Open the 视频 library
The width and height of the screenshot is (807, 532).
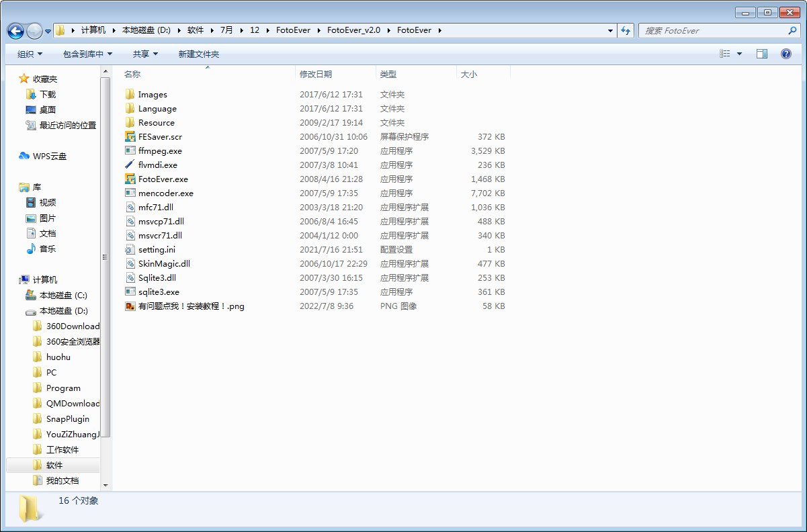point(48,202)
